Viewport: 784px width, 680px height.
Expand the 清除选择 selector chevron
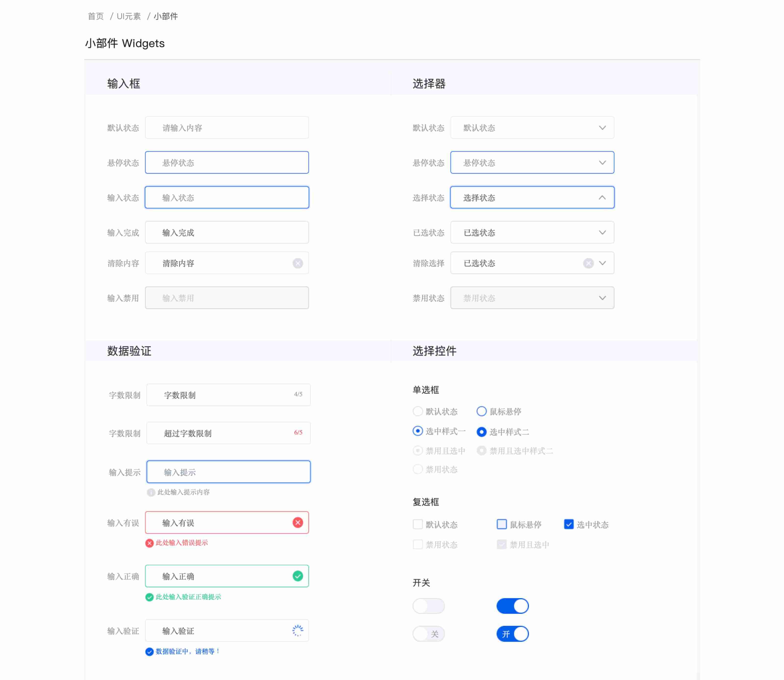pyautogui.click(x=602, y=263)
